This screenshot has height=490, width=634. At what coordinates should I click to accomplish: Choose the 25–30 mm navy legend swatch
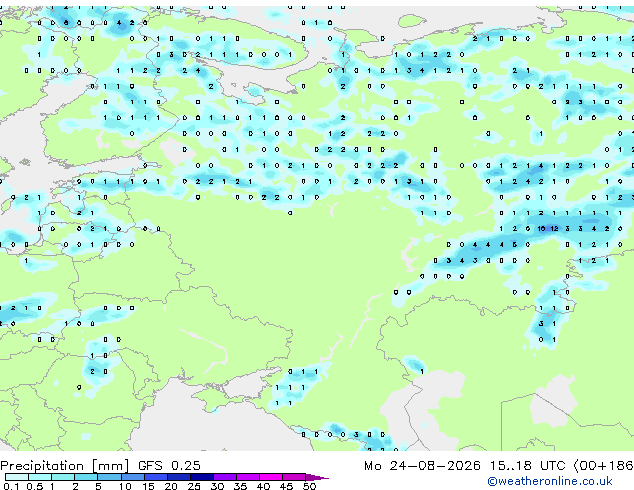coord(202,477)
